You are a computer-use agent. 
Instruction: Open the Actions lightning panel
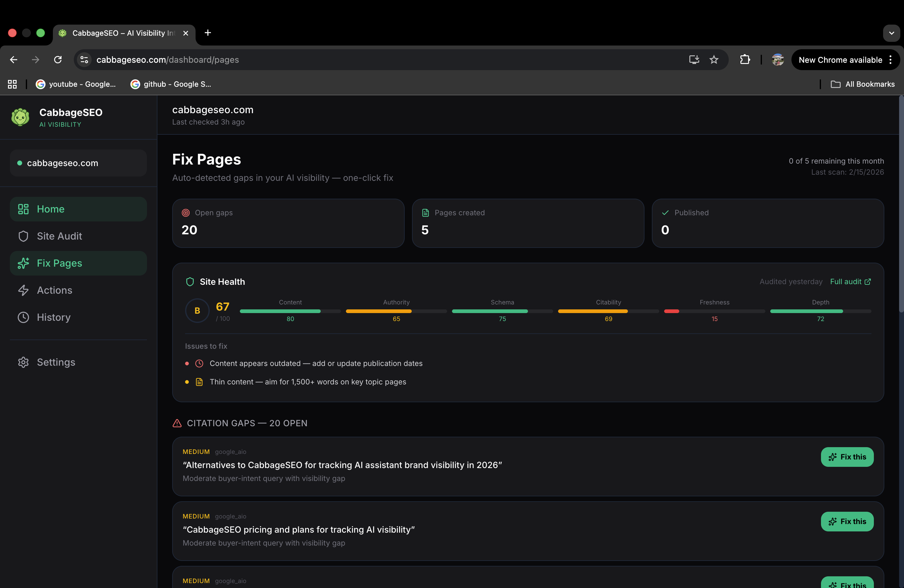coord(23,290)
